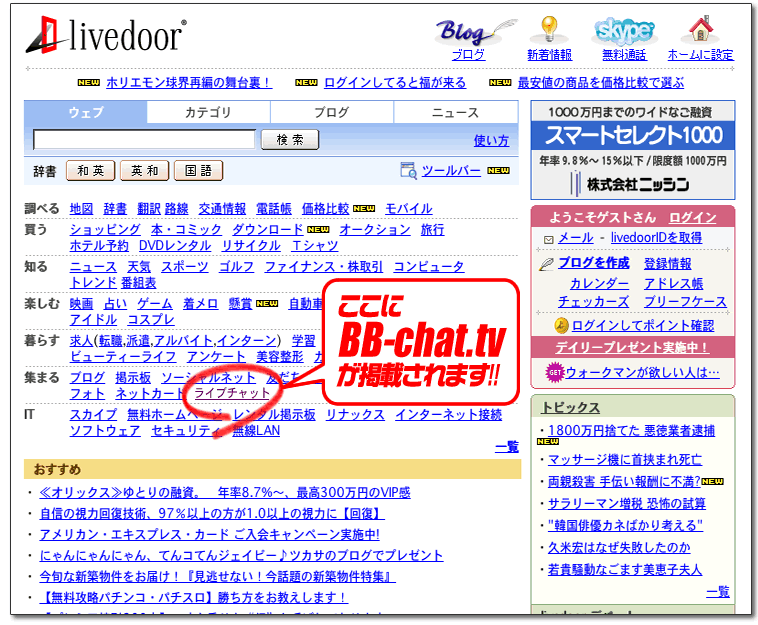
Task: Open ウォークマンが欲しい人は link
Action: point(642,373)
